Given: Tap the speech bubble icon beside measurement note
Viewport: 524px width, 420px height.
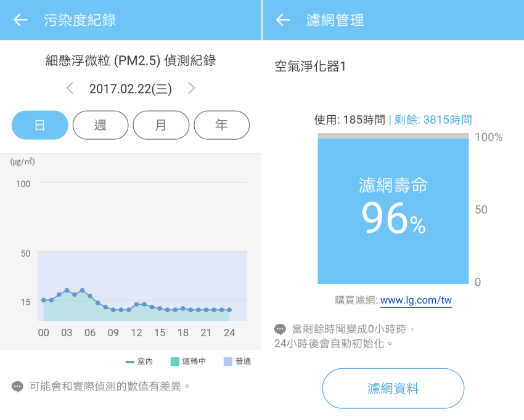Looking at the screenshot, I should (x=17, y=386).
